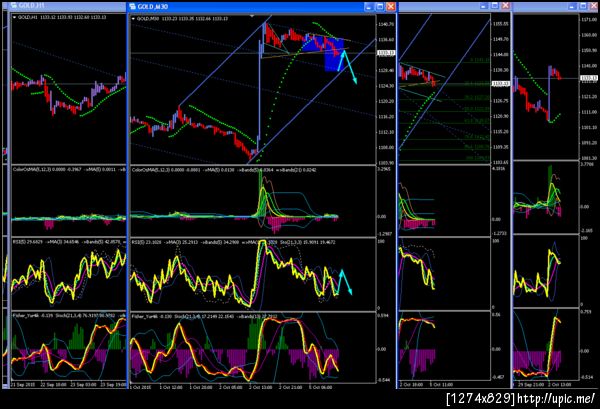The image size is (600, 409).
Task: Click the current price tag on GOLD,M30 scale
Action: click(x=386, y=53)
